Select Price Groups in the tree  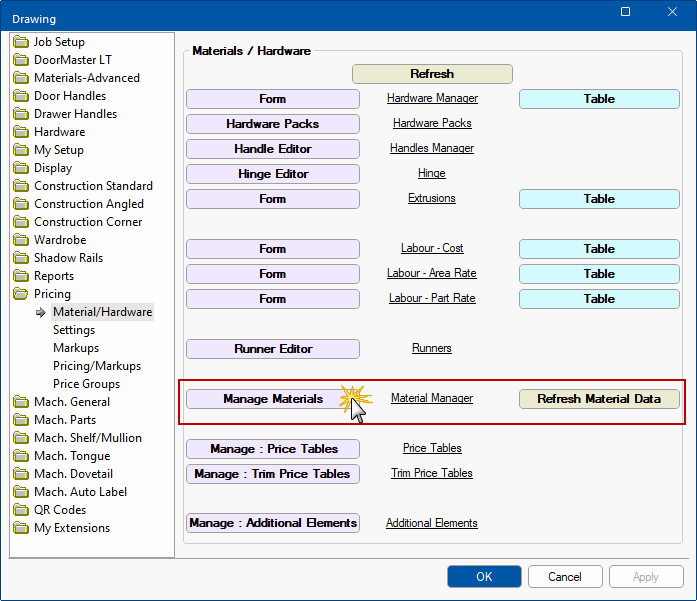(86, 384)
